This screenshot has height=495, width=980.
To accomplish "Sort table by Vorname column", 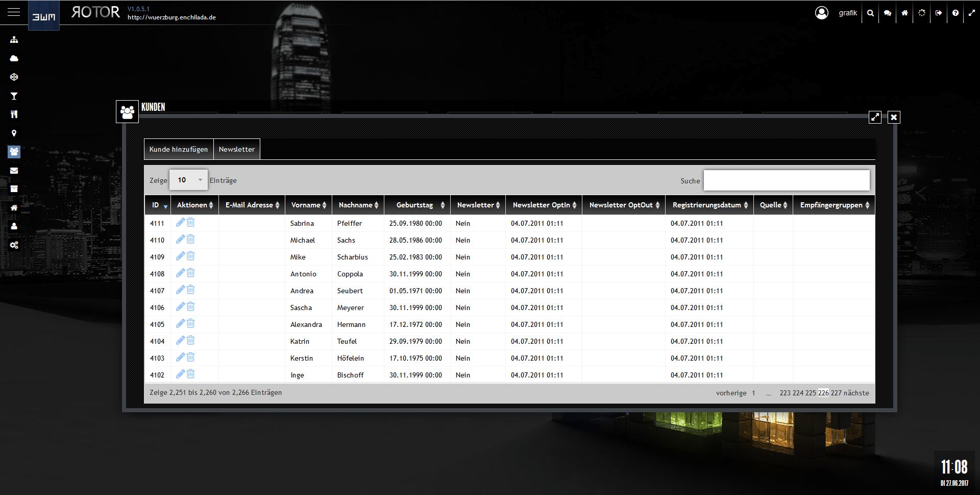I will 308,205.
